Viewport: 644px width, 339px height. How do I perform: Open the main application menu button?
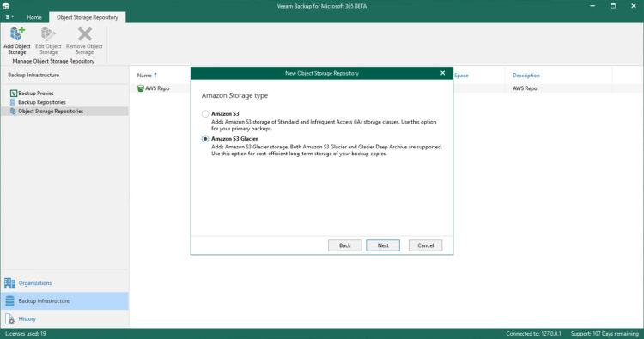point(9,17)
